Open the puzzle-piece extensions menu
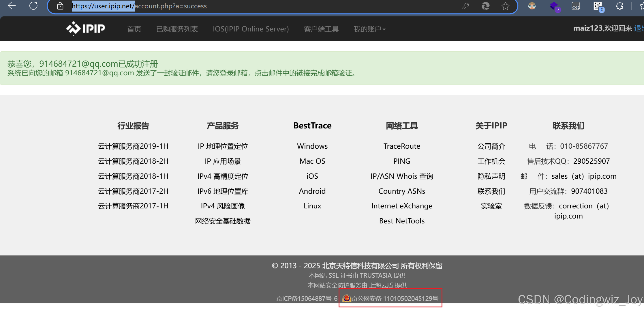This screenshot has width=644, height=310. pyautogui.click(x=619, y=6)
